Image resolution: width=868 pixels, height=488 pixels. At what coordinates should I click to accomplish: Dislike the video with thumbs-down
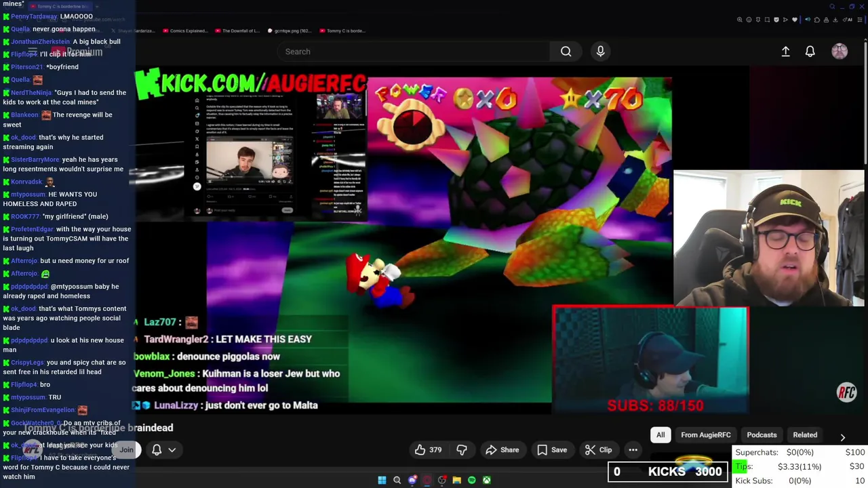pyautogui.click(x=462, y=449)
